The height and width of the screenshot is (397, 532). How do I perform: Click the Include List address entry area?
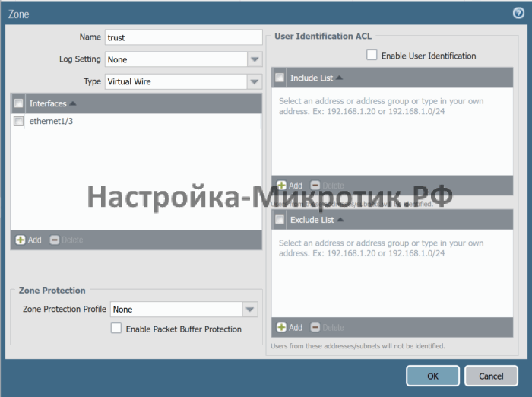[x=392, y=132]
